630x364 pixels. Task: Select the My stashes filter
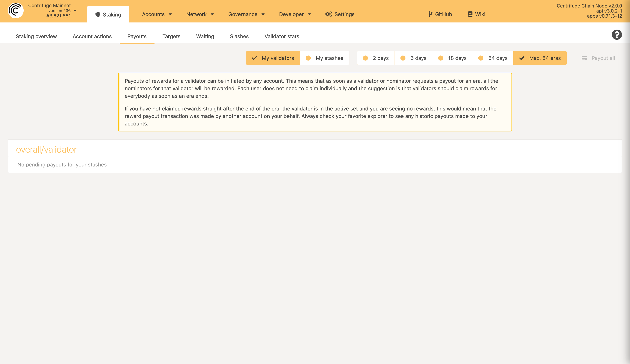[324, 58]
